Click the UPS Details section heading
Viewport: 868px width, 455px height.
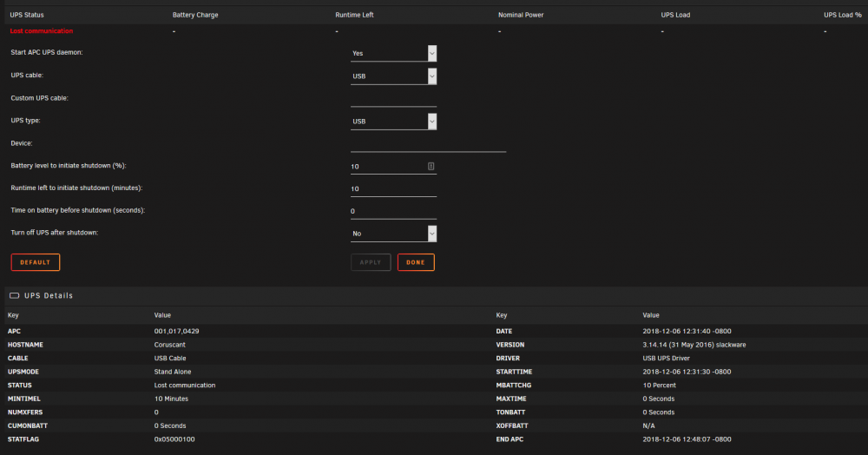[x=49, y=295]
